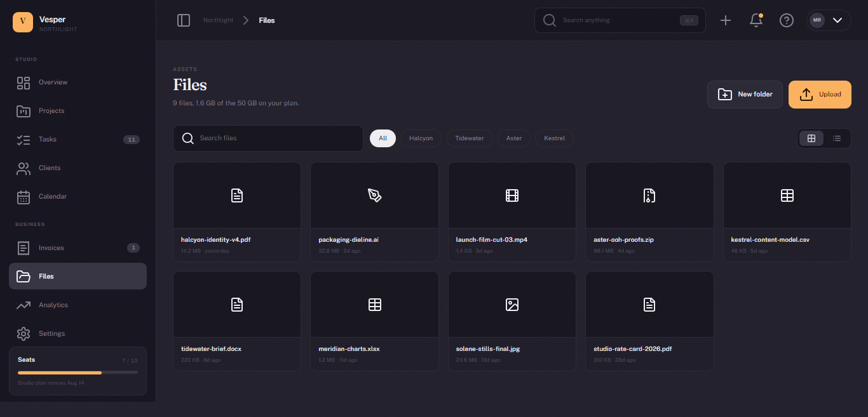
Task: Click the MR avatar circle
Action: coord(817,20)
